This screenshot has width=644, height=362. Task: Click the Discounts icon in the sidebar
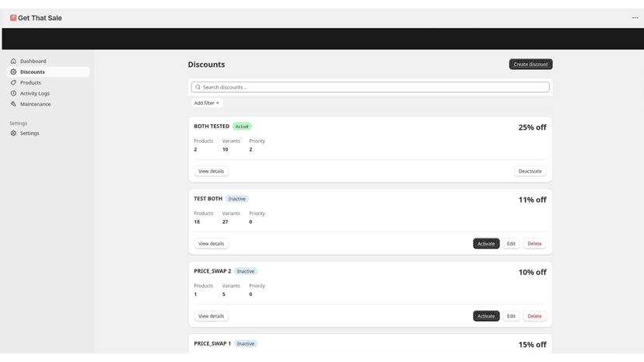tap(13, 71)
